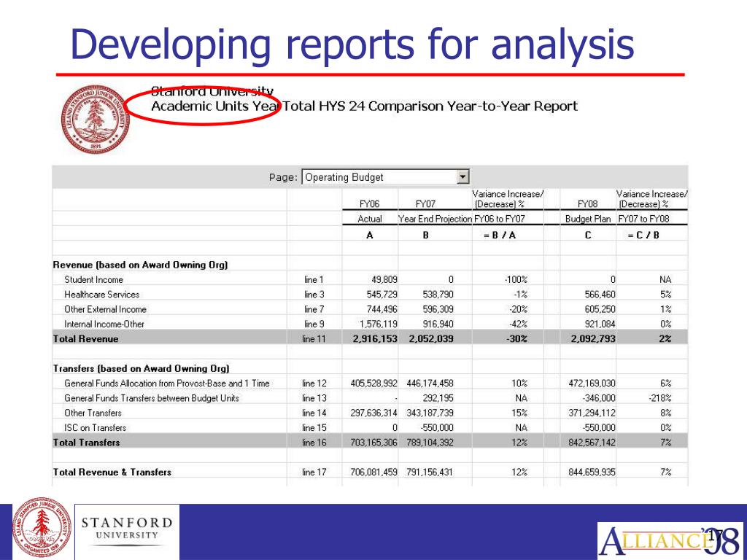Click the value 343,187,739
747x560 pixels.
coord(430,413)
